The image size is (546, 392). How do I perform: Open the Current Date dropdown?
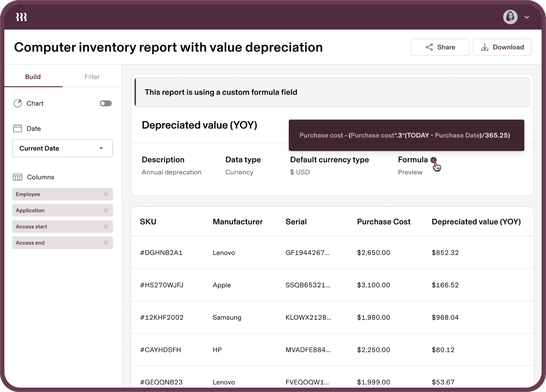pos(62,148)
